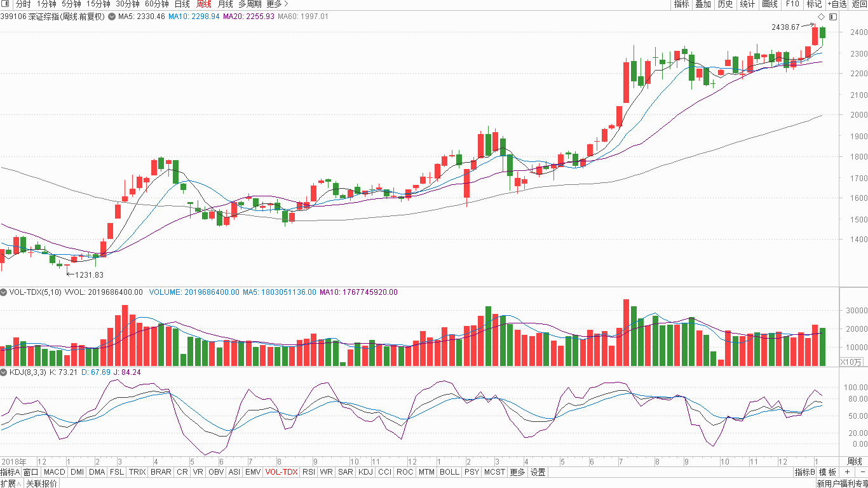The height and width of the screenshot is (488, 868).
Task: Select the 5分钟 period
Action: coord(72,4)
